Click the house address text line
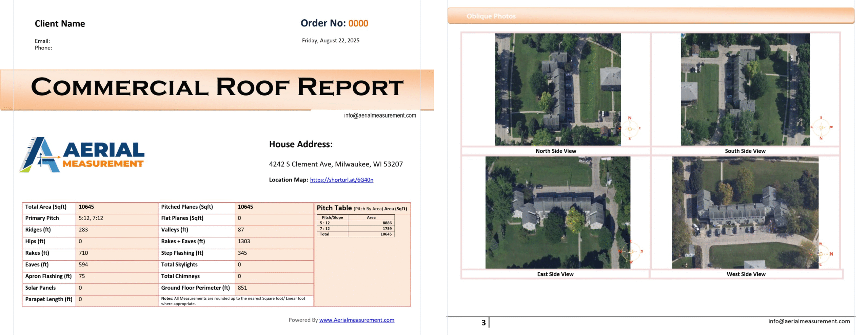This screenshot has width=868, height=335. point(336,164)
